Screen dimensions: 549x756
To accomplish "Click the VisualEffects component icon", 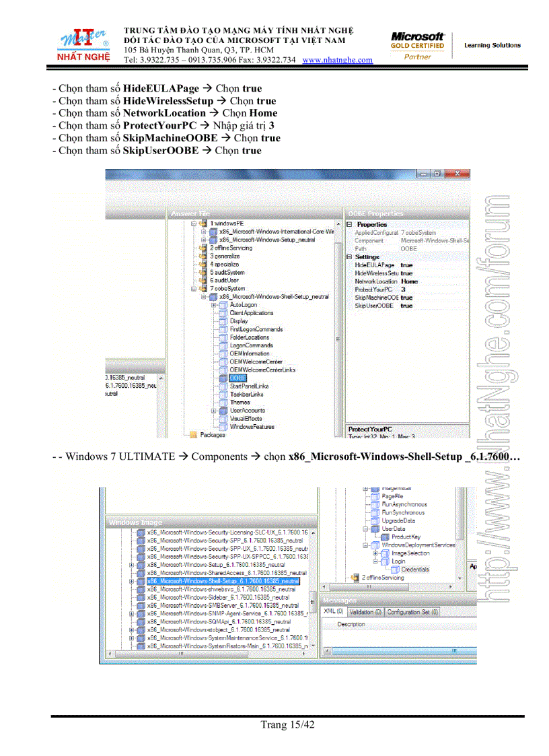I will coord(223,419).
